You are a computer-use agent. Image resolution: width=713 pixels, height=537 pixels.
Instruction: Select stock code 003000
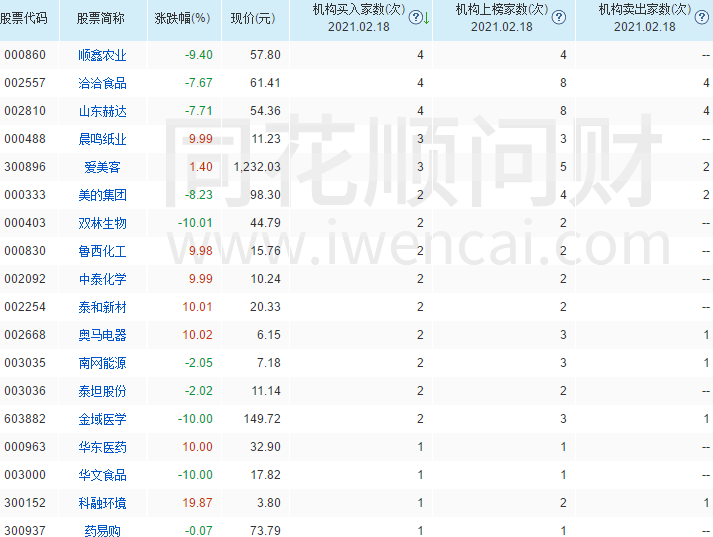pyautogui.click(x=25, y=475)
